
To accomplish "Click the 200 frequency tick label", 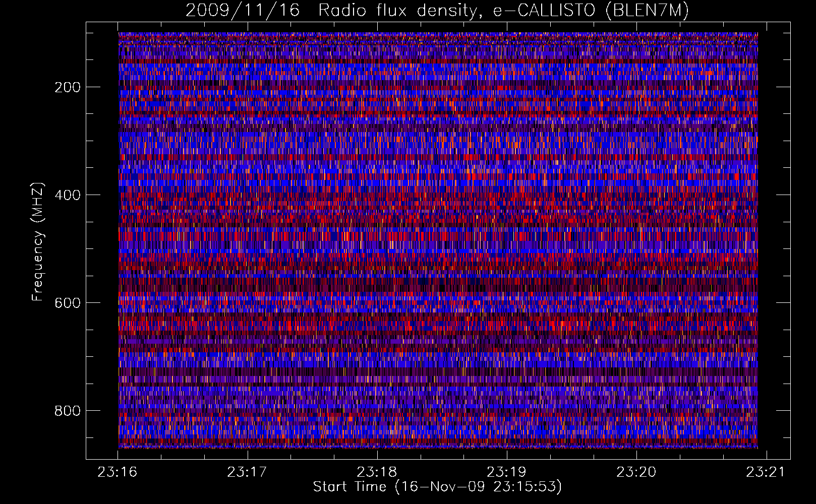I will (x=68, y=87).
